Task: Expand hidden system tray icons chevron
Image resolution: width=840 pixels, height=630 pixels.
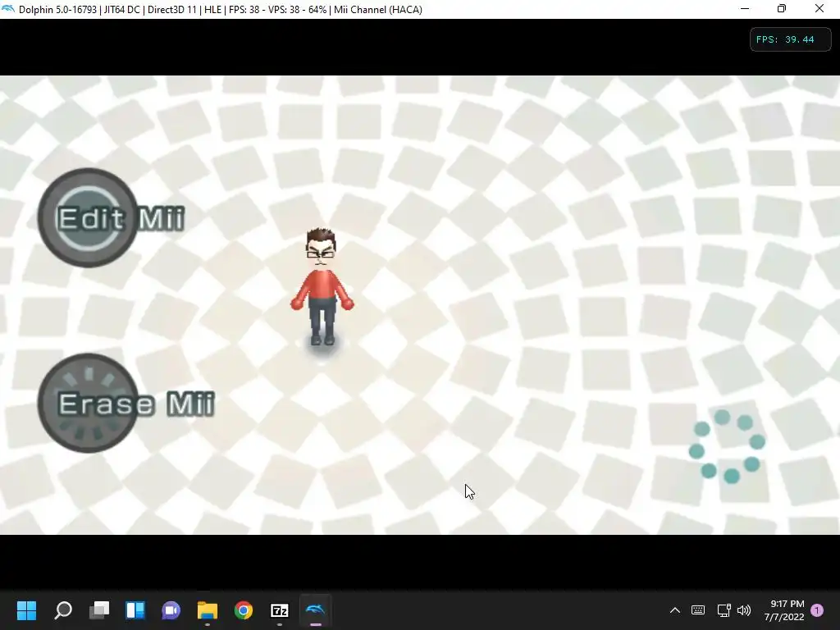Action: pos(675,610)
